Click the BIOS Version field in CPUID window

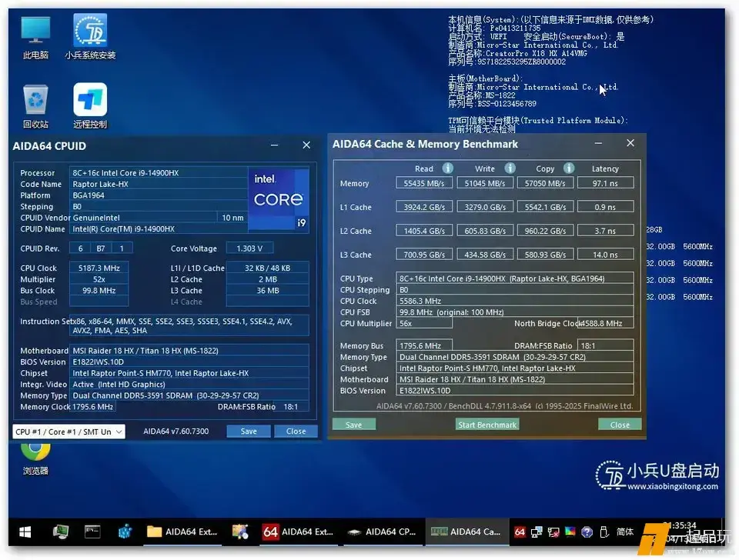point(189,362)
